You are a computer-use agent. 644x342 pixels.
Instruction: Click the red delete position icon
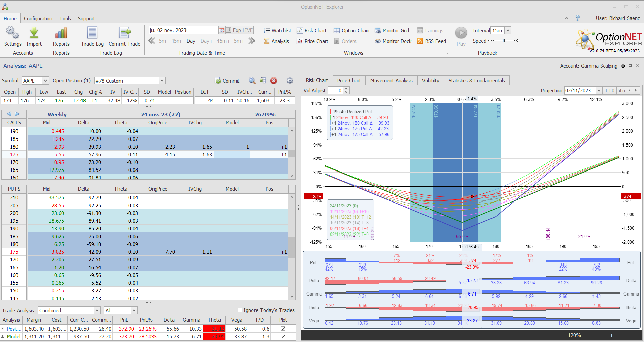274,81
